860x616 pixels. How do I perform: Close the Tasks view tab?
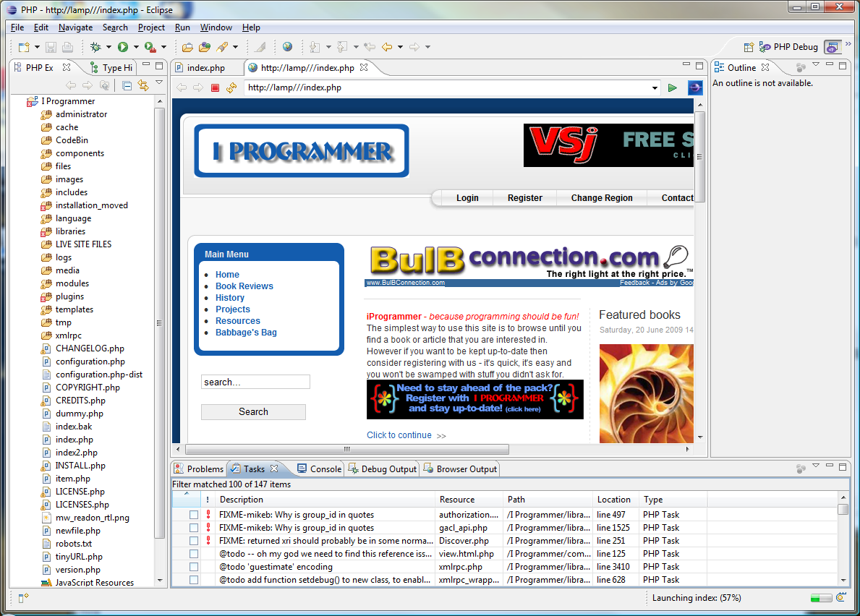[274, 469]
